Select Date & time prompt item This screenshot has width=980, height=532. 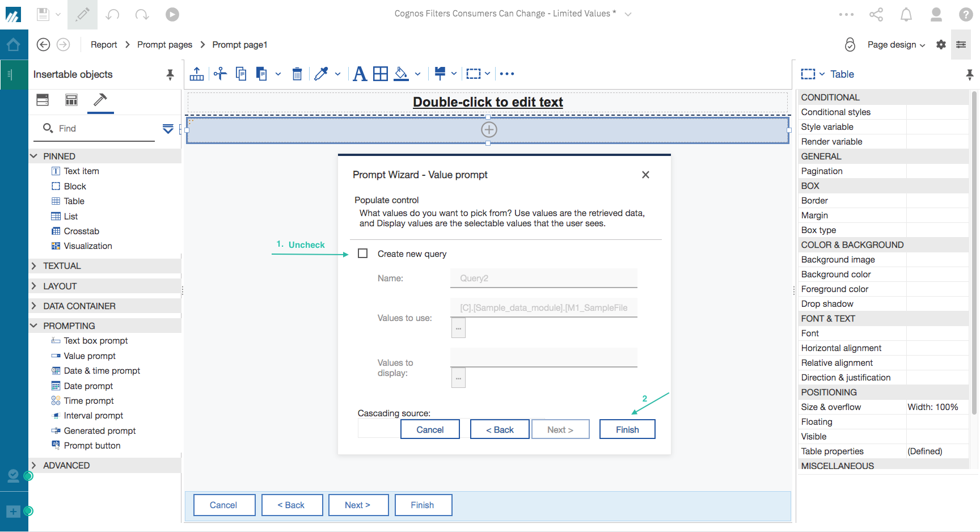pyautogui.click(x=96, y=371)
